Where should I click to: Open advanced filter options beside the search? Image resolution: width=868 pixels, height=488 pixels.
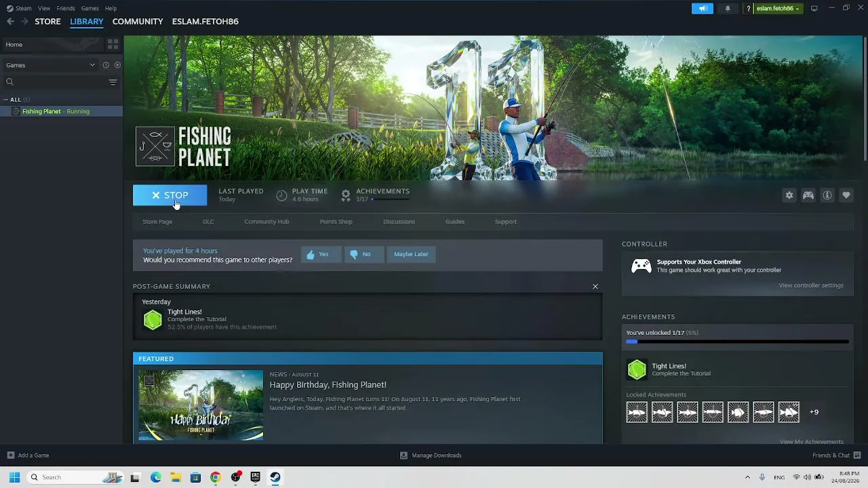113,82
